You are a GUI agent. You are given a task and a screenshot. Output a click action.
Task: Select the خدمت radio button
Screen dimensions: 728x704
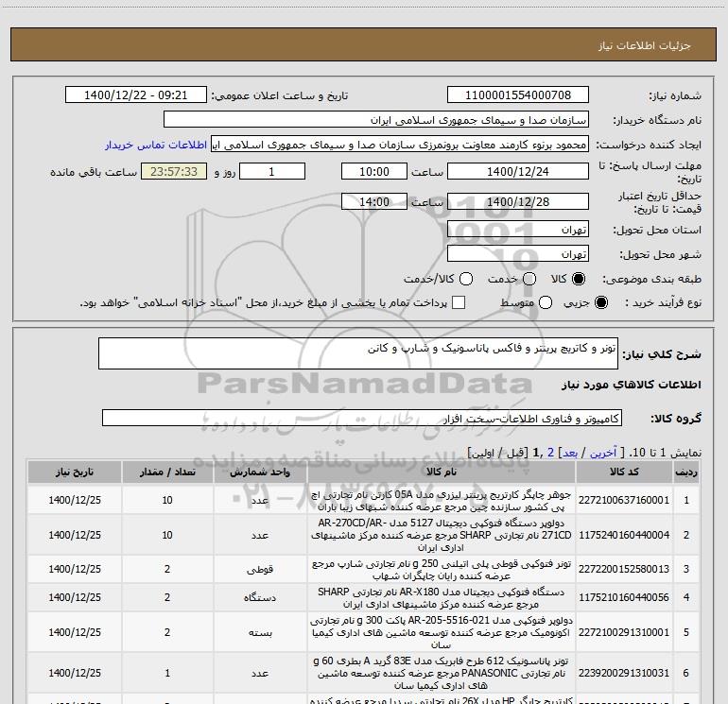coord(529,279)
